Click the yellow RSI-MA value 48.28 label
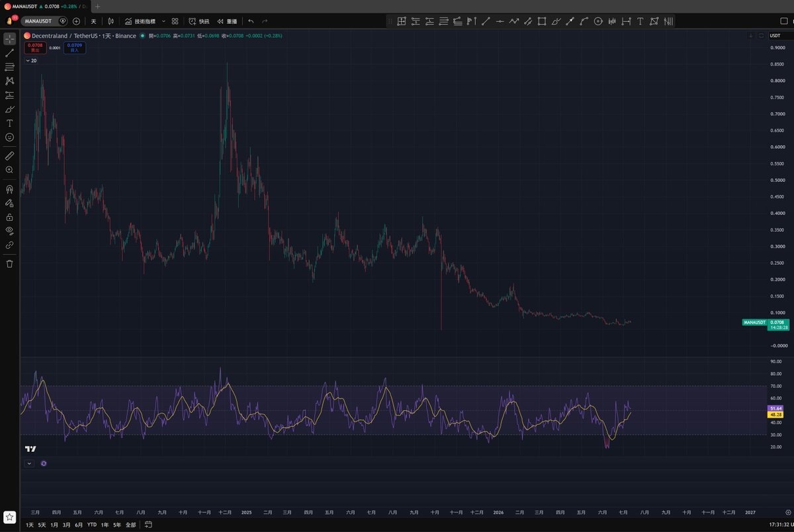The height and width of the screenshot is (532, 794). [777, 414]
